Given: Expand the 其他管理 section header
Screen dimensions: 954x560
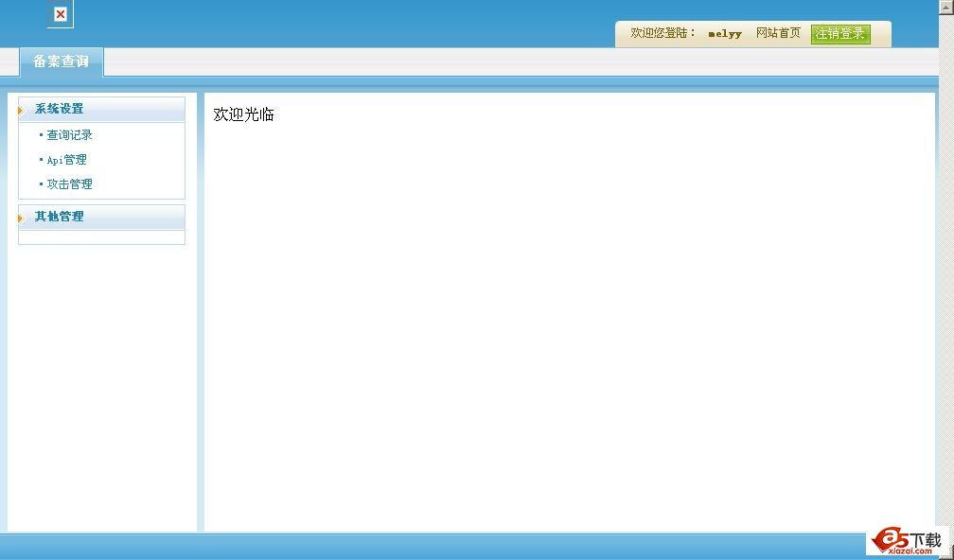Looking at the screenshot, I should point(101,217).
